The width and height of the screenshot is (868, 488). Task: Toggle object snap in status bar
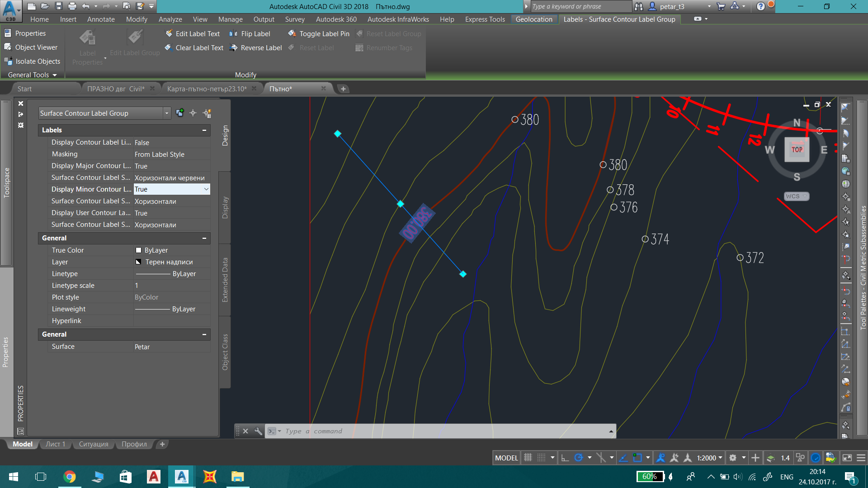[x=637, y=458]
